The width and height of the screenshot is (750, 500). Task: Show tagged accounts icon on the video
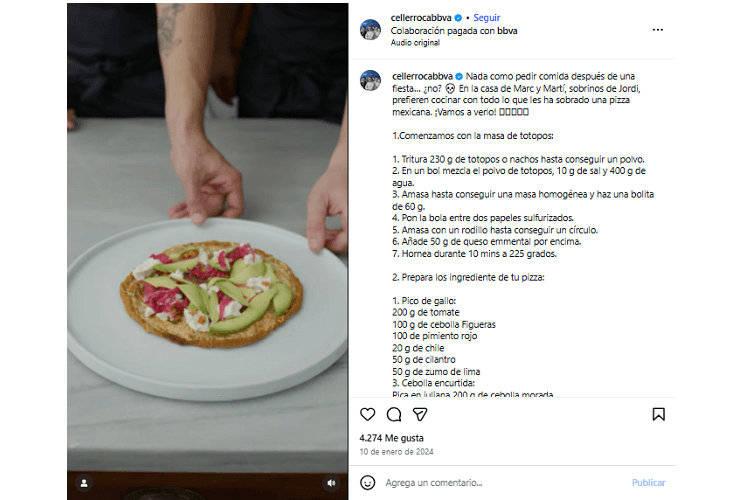point(84,482)
